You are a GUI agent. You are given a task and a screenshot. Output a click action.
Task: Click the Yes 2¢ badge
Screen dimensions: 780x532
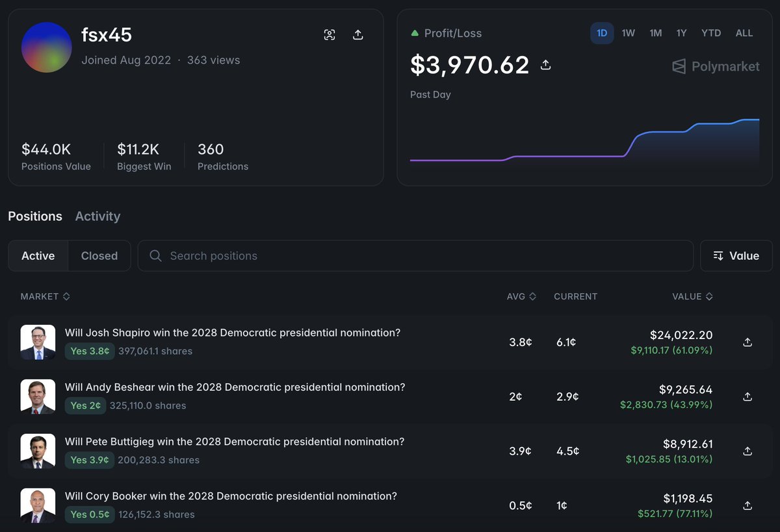coord(86,405)
